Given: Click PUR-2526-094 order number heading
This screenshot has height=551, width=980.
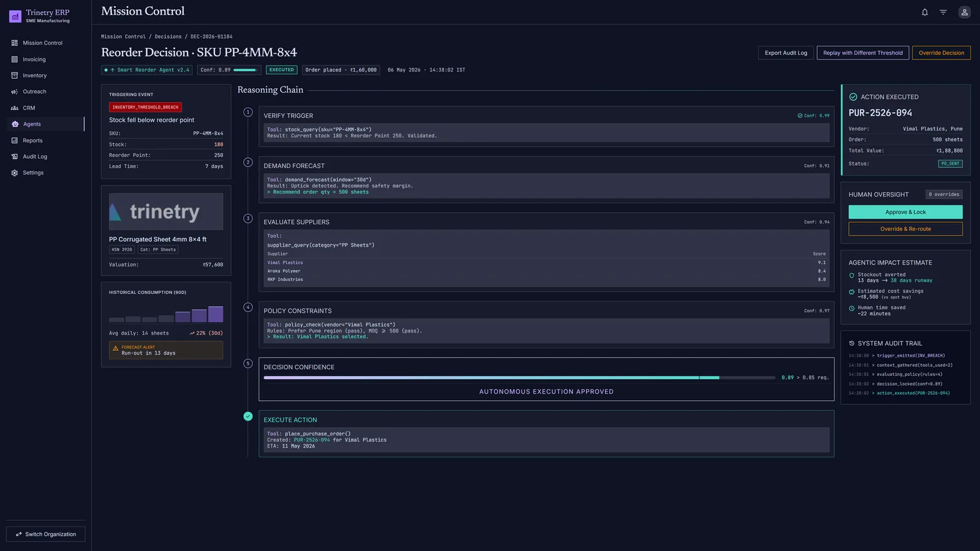Looking at the screenshot, I should 880,113.
